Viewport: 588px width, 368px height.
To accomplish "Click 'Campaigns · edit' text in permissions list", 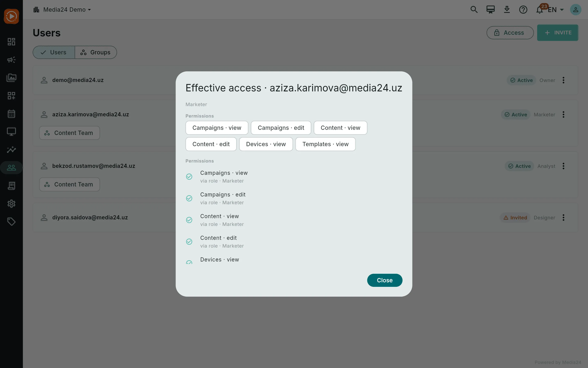I will [223, 194].
